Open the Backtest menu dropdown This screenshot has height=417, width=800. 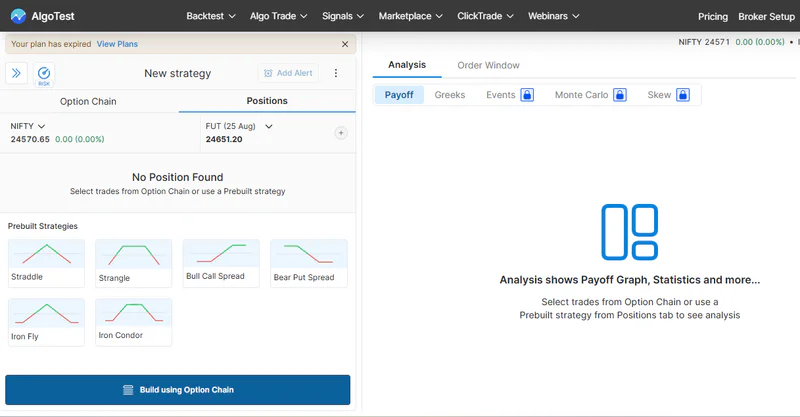[211, 16]
